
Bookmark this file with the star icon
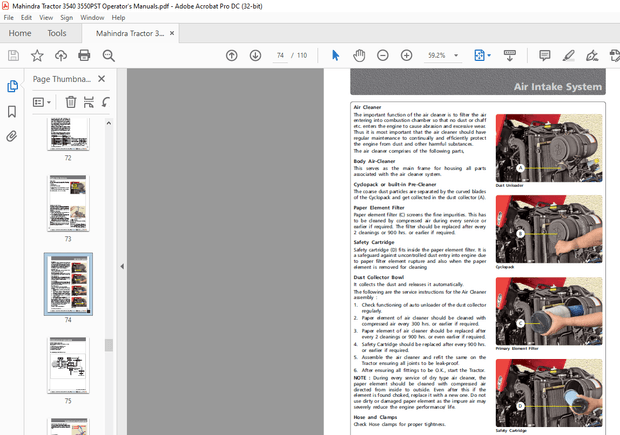[37, 55]
